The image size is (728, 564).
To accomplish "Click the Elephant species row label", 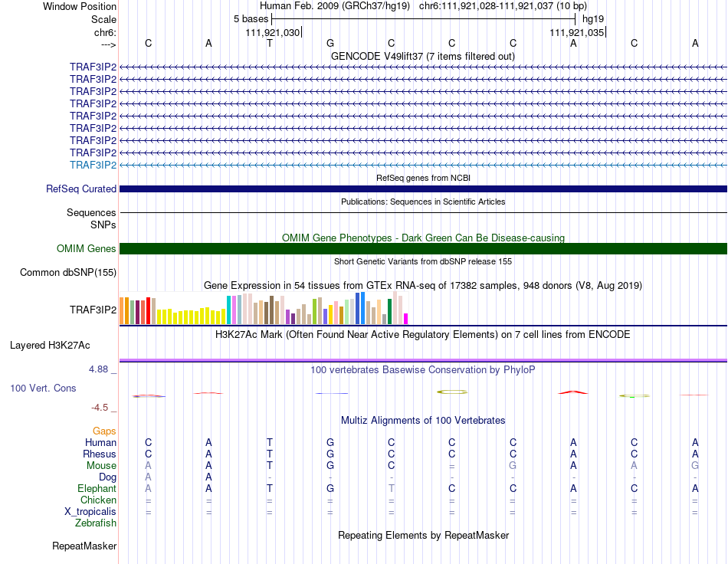I will 97,488.
